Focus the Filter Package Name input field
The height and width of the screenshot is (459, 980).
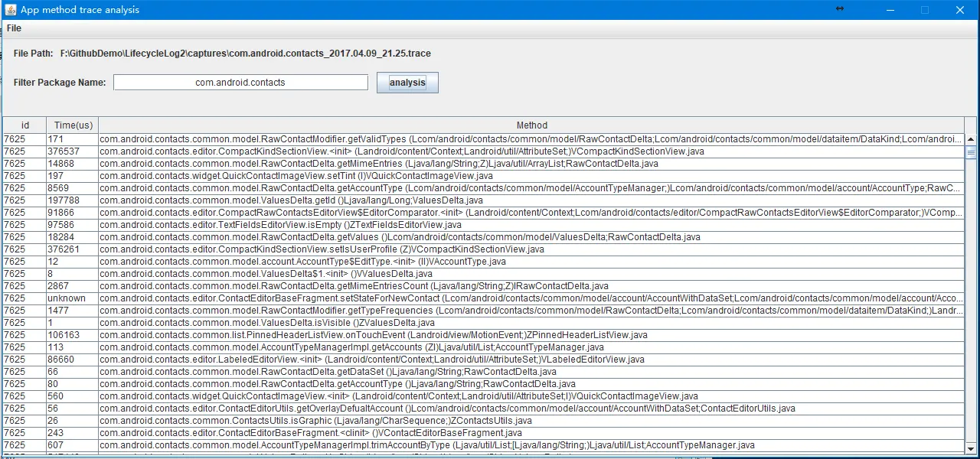(x=240, y=83)
